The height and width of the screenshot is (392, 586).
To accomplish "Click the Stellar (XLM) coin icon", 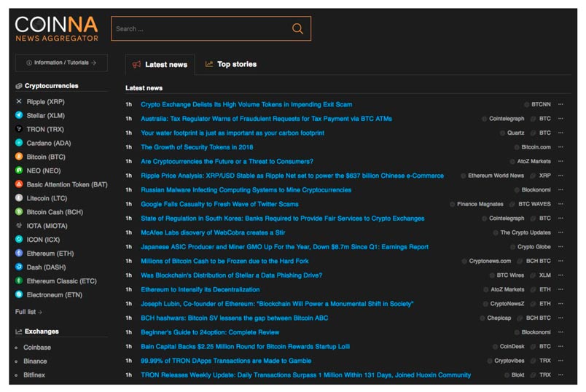I will tap(19, 115).
